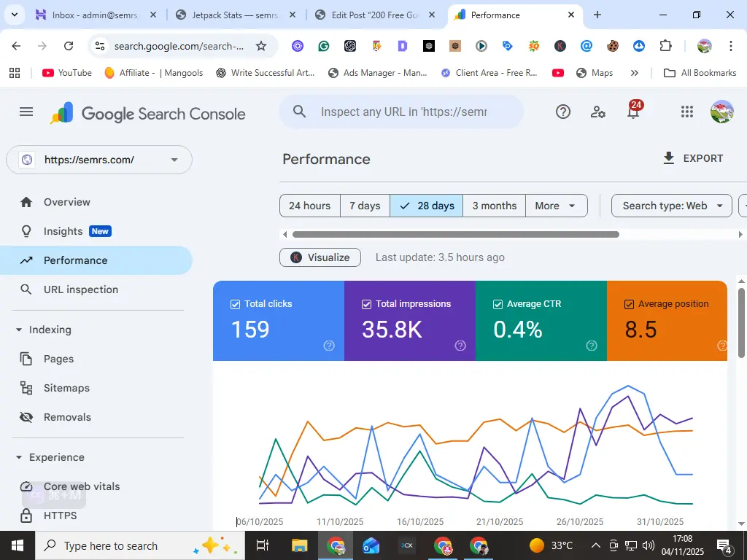Click the Google Search Console logo
Image resolution: width=747 pixels, height=560 pixels.
(147, 113)
